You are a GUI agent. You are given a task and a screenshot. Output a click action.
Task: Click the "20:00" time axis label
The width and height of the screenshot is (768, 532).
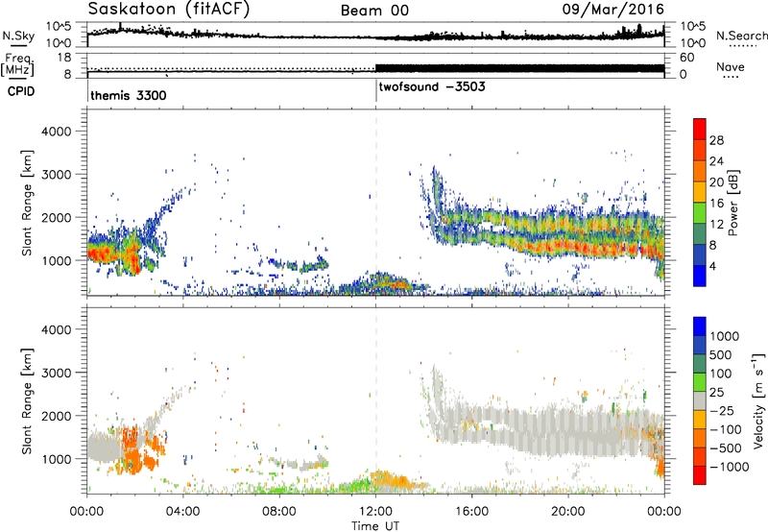pyautogui.click(x=568, y=512)
